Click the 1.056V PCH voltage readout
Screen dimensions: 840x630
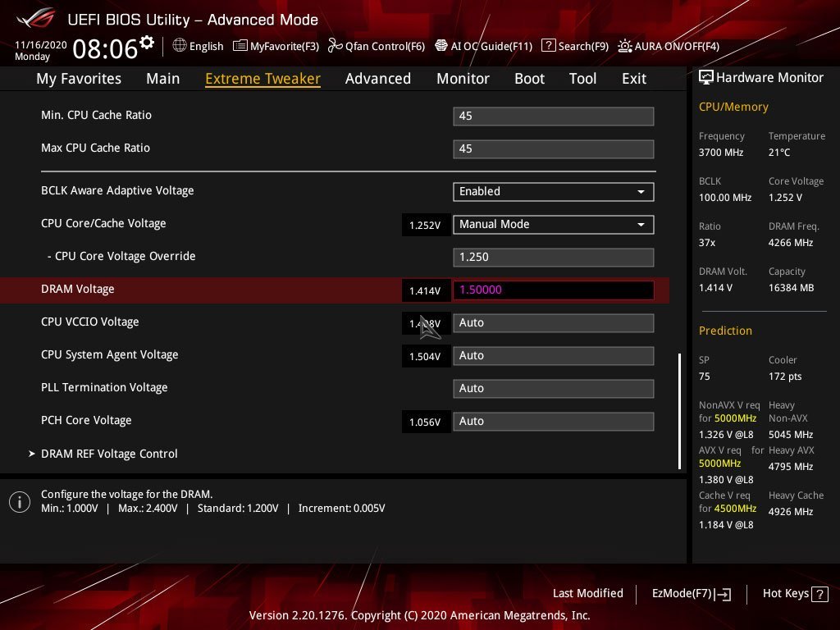pyautogui.click(x=425, y=422)
